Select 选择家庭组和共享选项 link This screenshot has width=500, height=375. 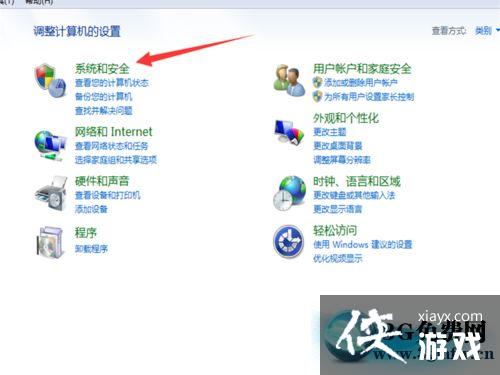[x=116, y=160]
